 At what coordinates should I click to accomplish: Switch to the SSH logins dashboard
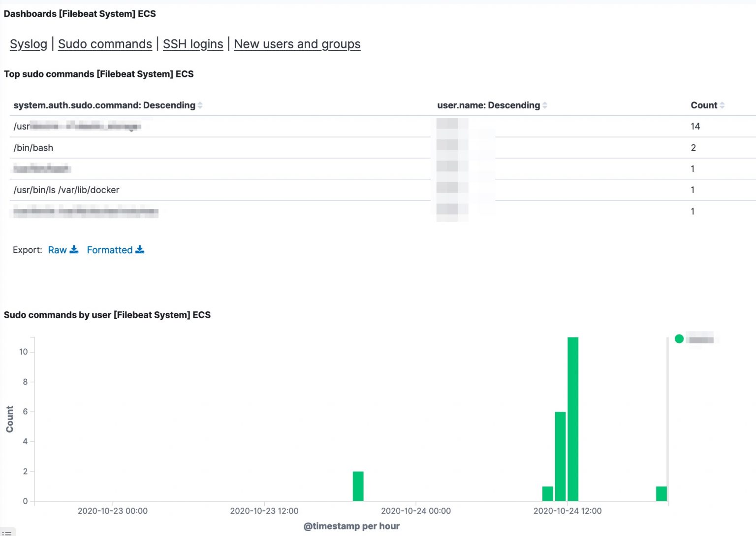pyautogui.click(x=193, y=44)
